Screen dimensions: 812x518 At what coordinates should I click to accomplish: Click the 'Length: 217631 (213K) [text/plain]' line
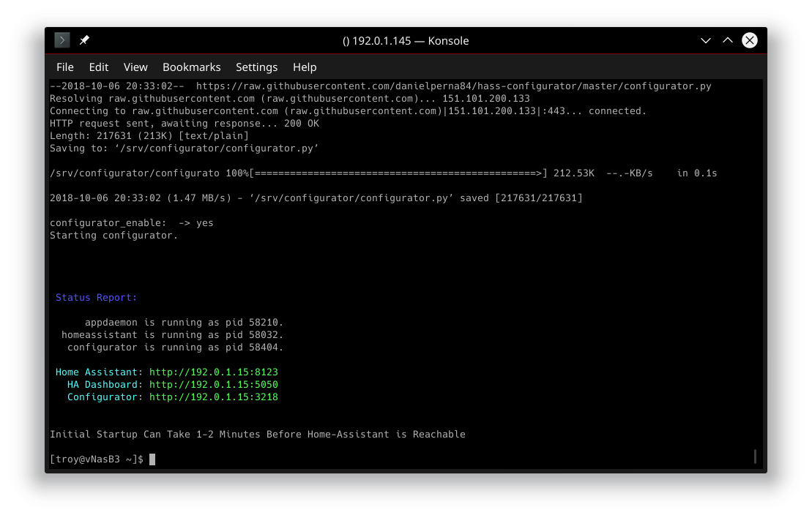coord(149,135)
